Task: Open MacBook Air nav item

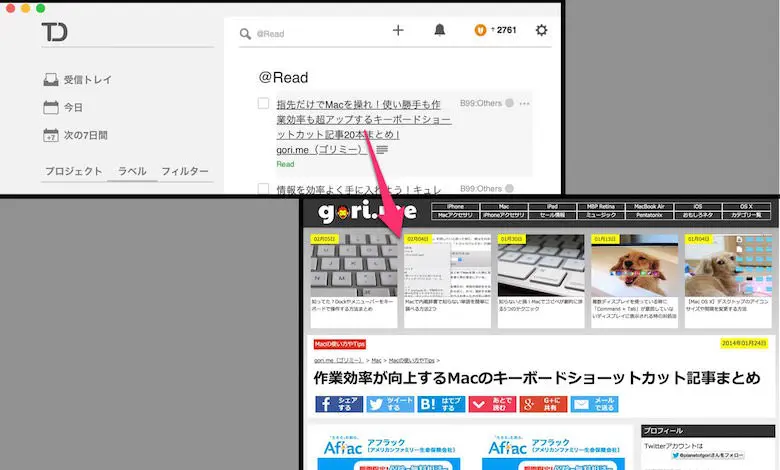Action: (649, 206)
